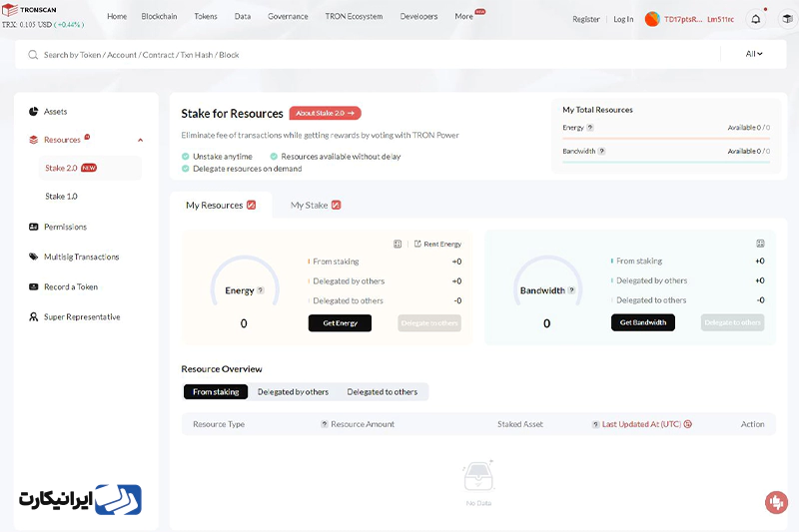The image size is (799, 532).
Task: Open the notifications bell icon
Action: 756,19
